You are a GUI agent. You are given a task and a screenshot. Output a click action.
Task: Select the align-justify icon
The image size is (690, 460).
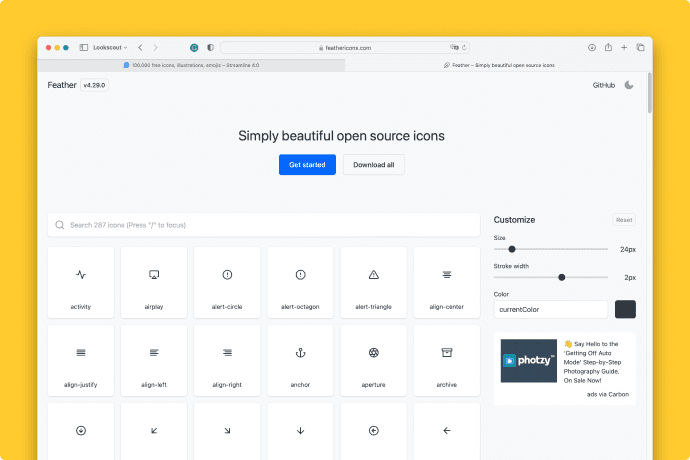[x=81, y=360]
